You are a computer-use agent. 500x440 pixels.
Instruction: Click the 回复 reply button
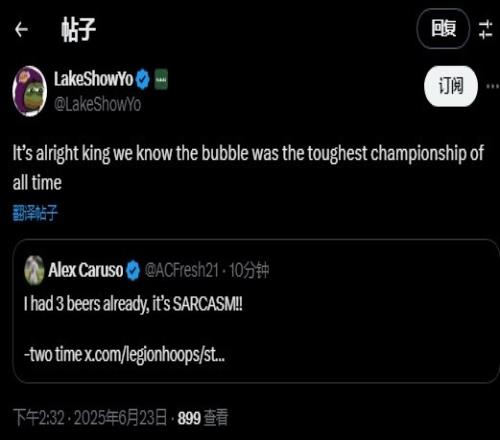[443, 29]
